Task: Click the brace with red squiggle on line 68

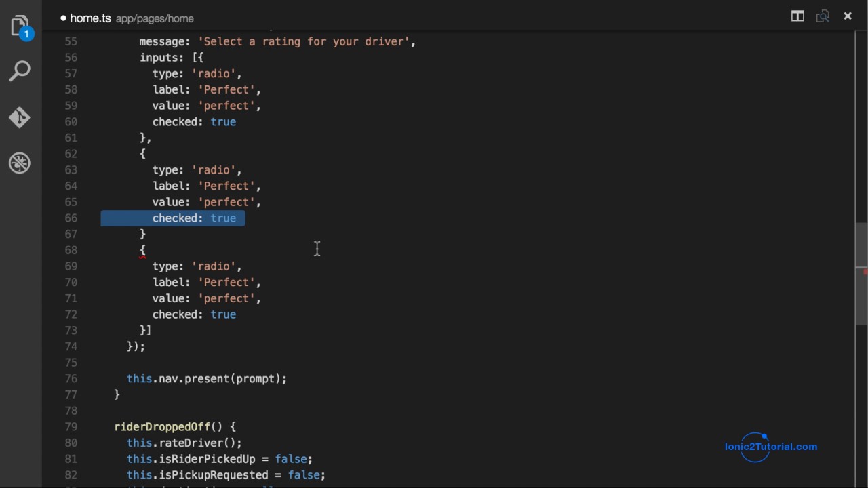Action: [142, 251]
